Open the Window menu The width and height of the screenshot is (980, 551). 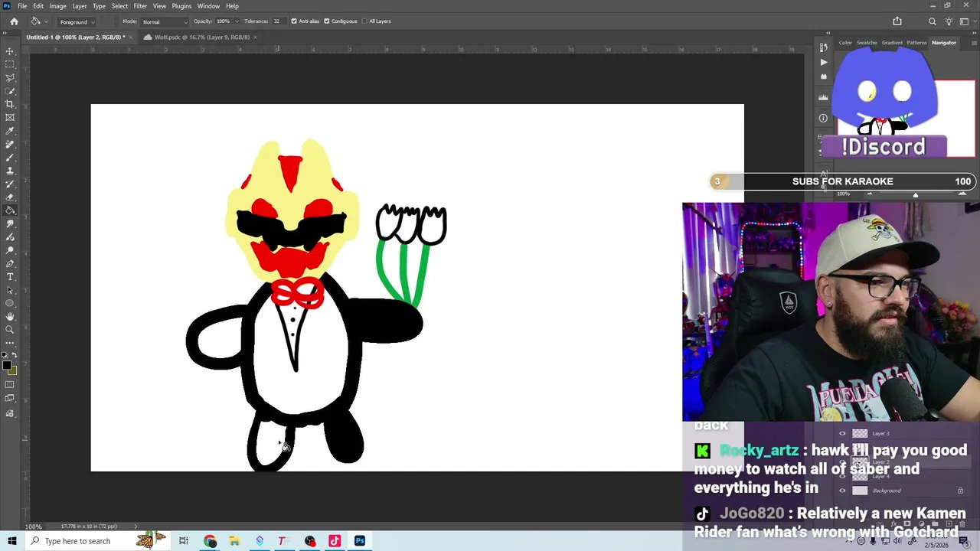208,6
